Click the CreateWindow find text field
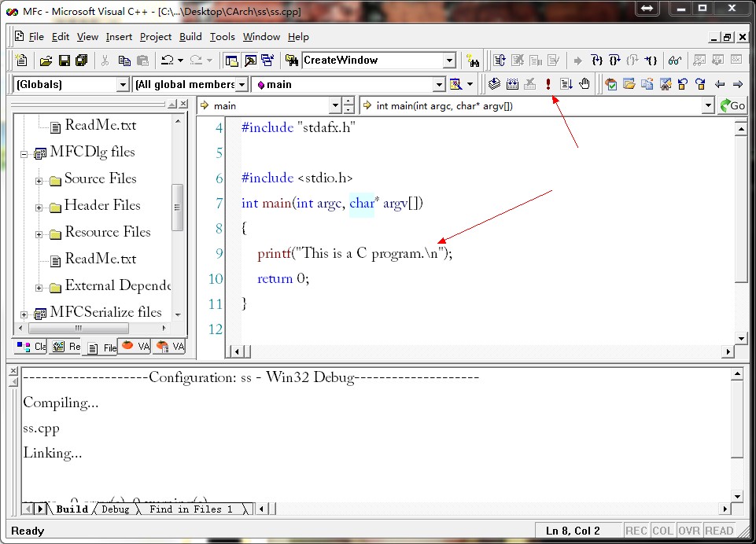The image size is (756, 544). tap(373, 61)
